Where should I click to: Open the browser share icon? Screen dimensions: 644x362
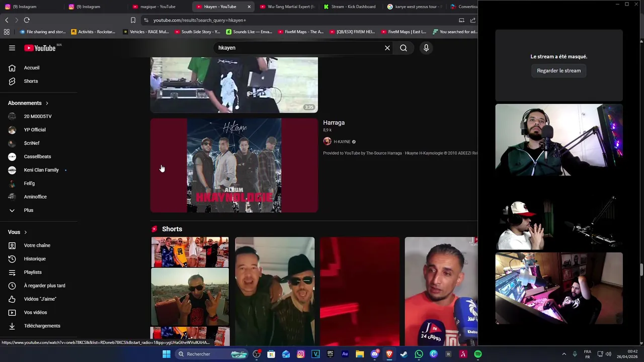(x=473, y=20)
